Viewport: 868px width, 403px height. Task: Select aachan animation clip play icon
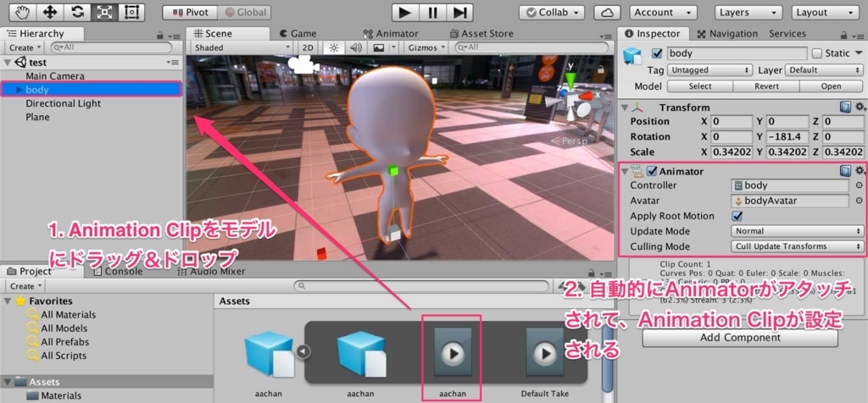[x=453, y=353]
